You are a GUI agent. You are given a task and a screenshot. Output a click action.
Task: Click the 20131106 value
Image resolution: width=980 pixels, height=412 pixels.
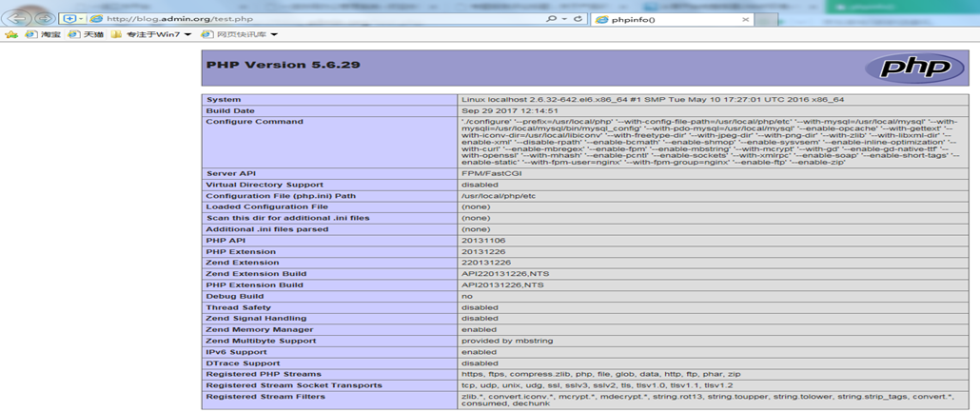483,240
